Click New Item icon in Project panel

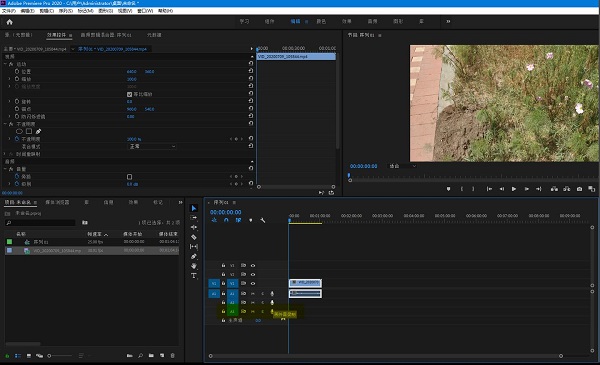click(162, 355)
